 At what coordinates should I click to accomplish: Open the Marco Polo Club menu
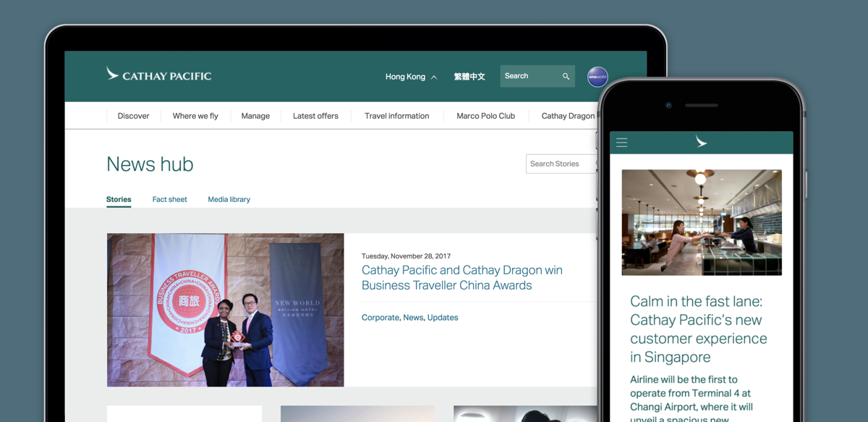[x=486, y=116]
